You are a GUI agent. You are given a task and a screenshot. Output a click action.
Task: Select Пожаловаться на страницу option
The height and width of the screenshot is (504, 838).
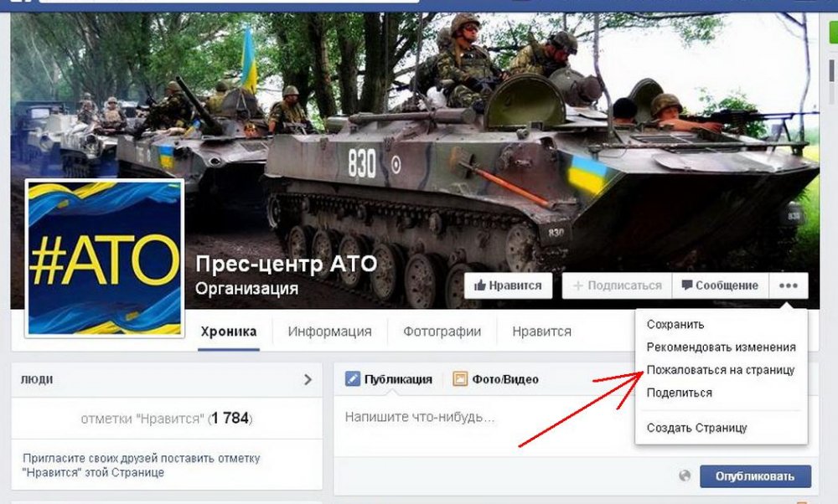click(x=721, y=370)
